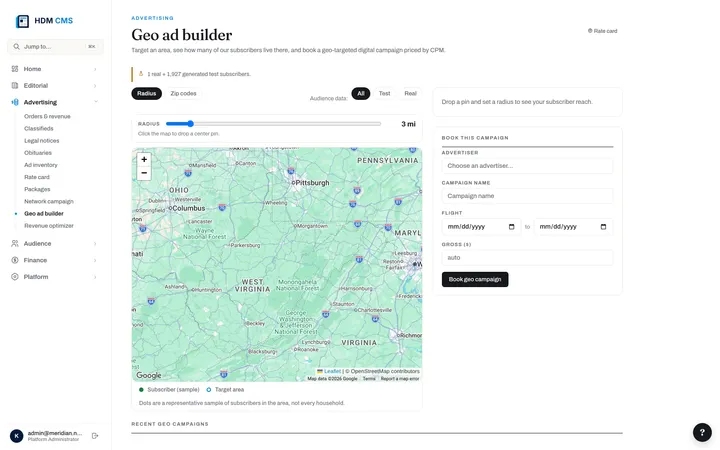The width and height of the screenshot is (720, 450).
Task: Click the flight end date field
Action: click(x=573, y=227)
